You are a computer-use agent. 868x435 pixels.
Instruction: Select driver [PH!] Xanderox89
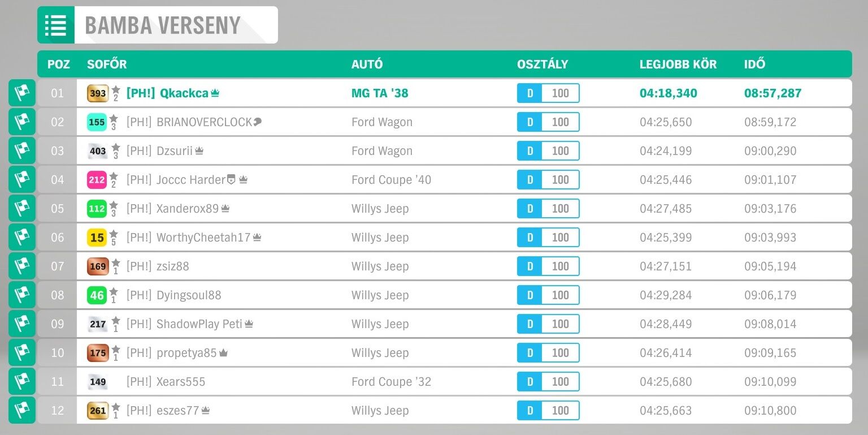tap(172, 209)
